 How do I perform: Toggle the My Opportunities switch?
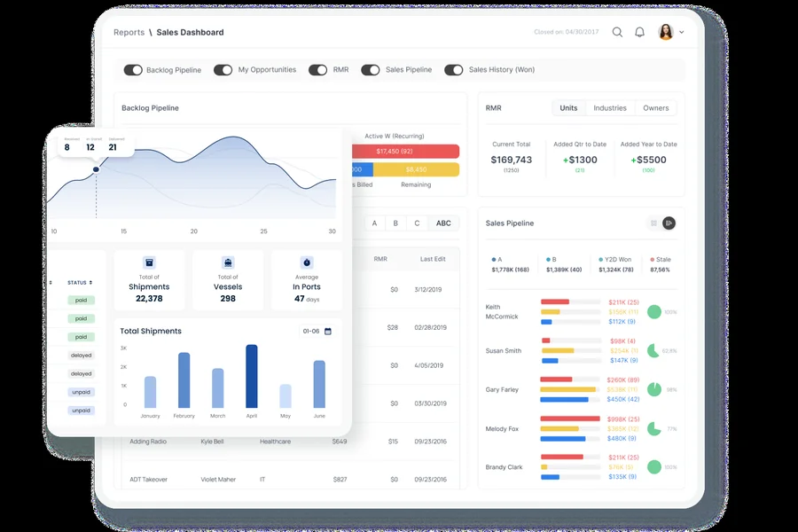223,69
